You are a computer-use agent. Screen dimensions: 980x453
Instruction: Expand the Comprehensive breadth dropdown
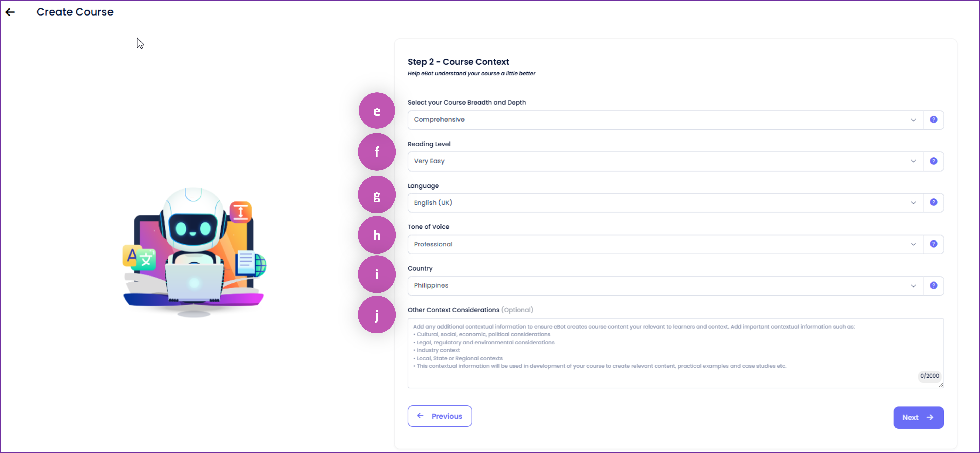(x=665, y=120)
